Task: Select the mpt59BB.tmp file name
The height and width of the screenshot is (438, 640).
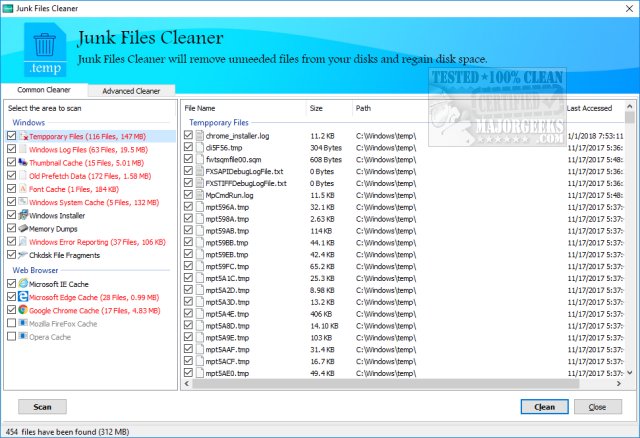Action: point(227,242)
